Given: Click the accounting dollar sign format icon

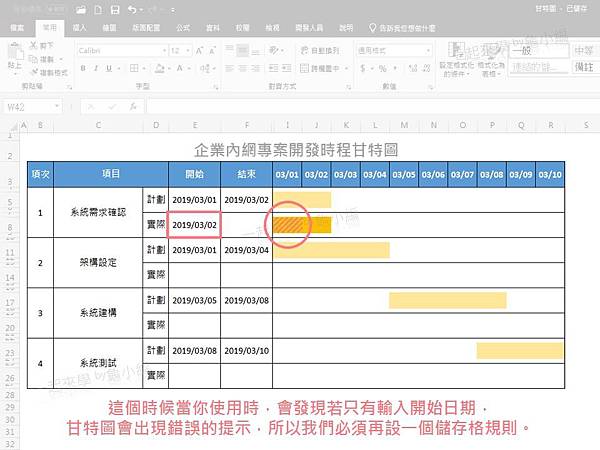Looking at the screenshot, I should 363,68.
